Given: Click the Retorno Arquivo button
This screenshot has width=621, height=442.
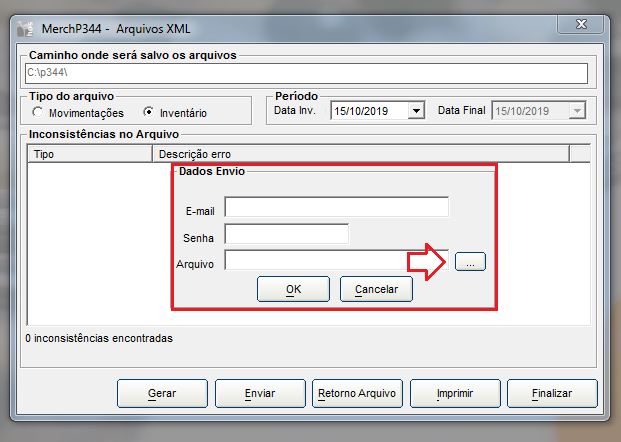Looking at the screenshot, I should [x=357, y=394].
